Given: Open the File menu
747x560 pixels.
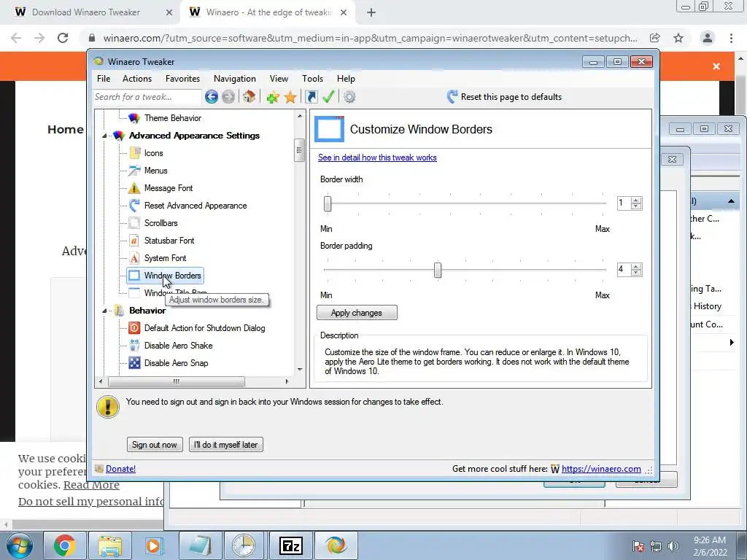Looking at the screenshot, I should (104, 79).
